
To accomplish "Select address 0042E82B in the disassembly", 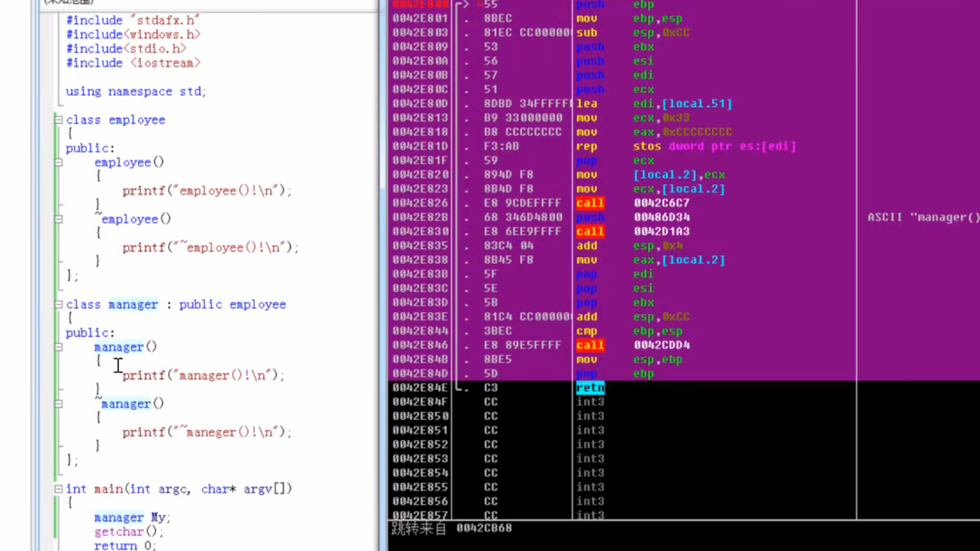I will [421, 218].
